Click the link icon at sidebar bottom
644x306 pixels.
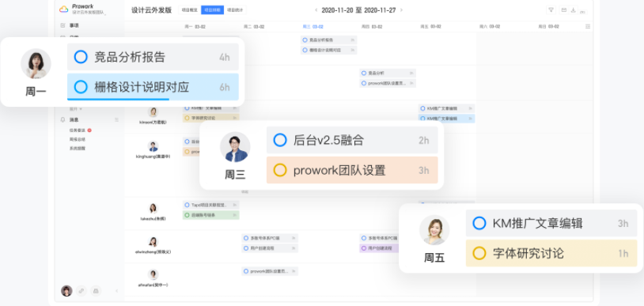click(81, 291)
